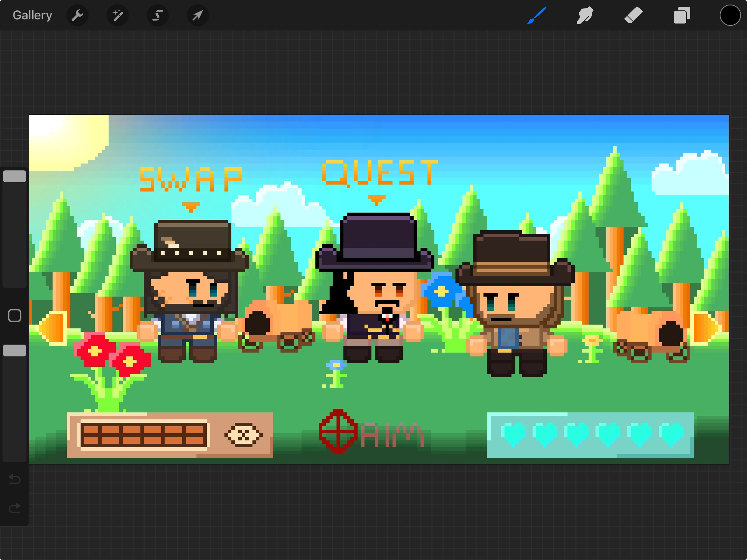Click the brush opacity slider handle

(15, 351)
